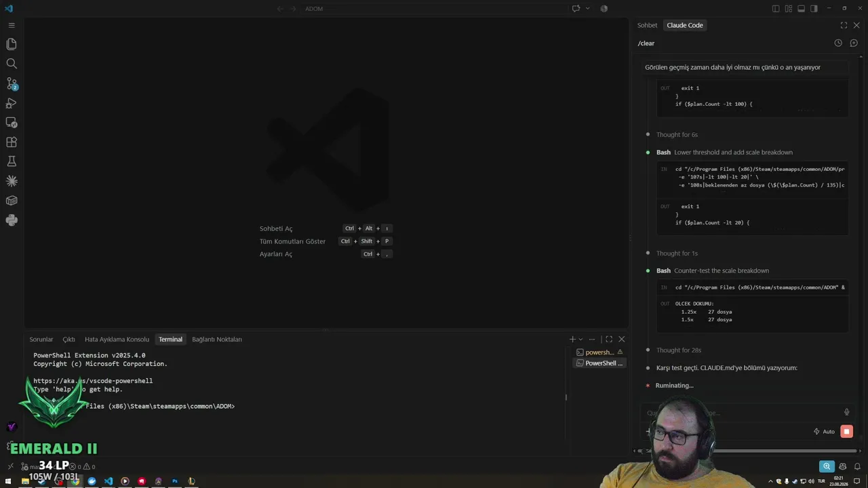Switch to the Claude Code tab

(685, 25)
